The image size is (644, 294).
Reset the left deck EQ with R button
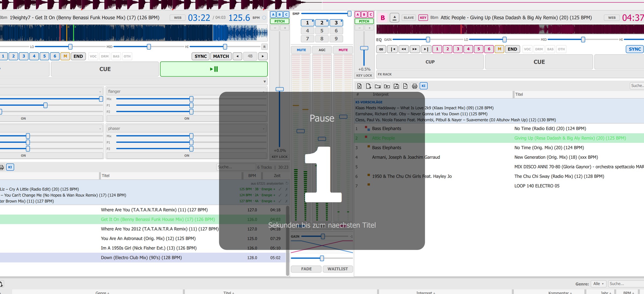click(x=264, y=47)
